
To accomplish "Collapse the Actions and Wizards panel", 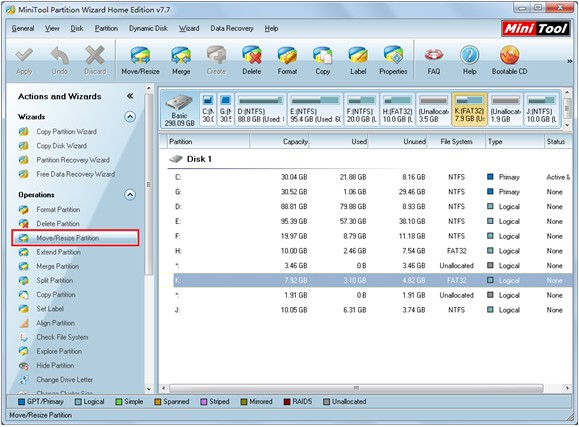I will [130, 96].
